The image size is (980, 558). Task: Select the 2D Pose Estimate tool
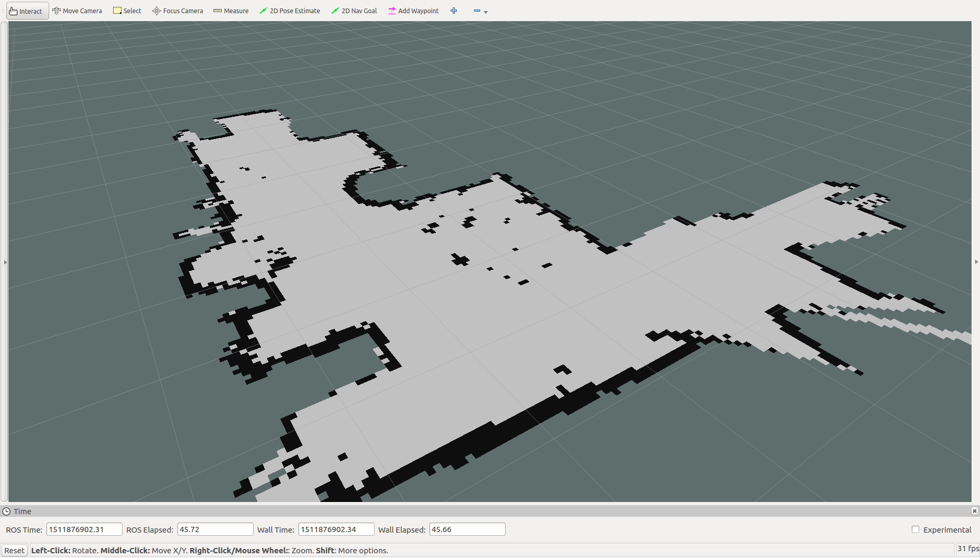coord(290,11)
